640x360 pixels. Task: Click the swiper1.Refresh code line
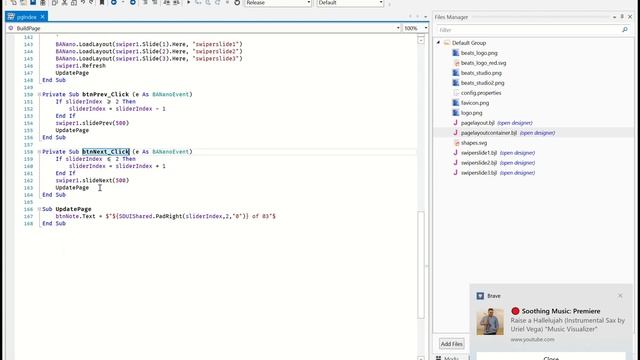tap(80, 66)
